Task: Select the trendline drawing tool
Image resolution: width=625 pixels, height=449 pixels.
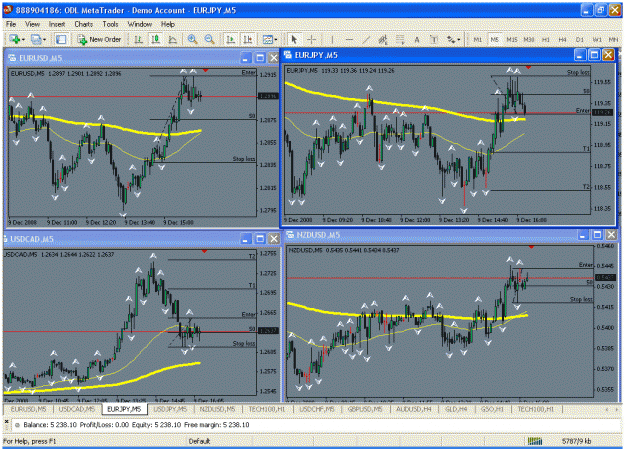Action: [366, 39]
